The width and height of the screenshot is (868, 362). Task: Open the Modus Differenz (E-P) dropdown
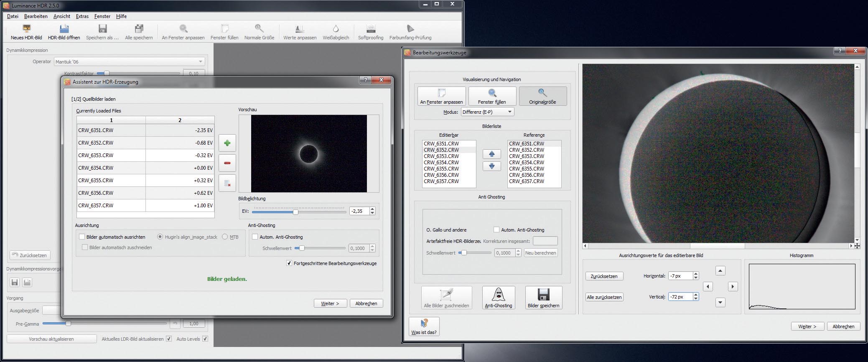pyautogui.click(x=487, y=112)
